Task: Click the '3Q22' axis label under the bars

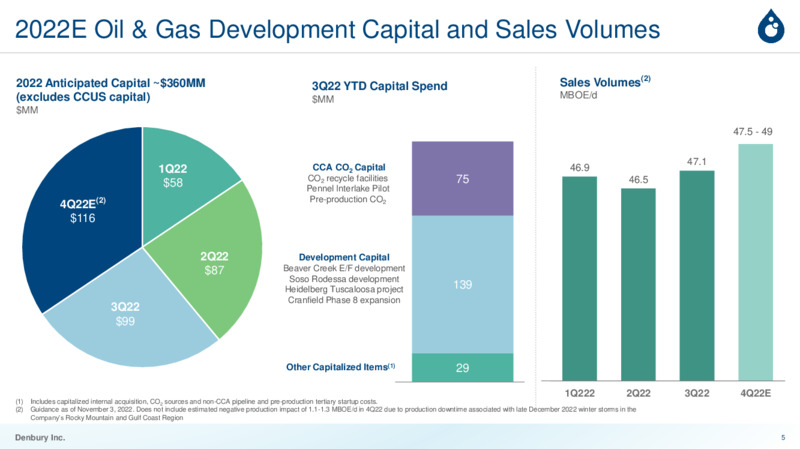Action: 697,393
